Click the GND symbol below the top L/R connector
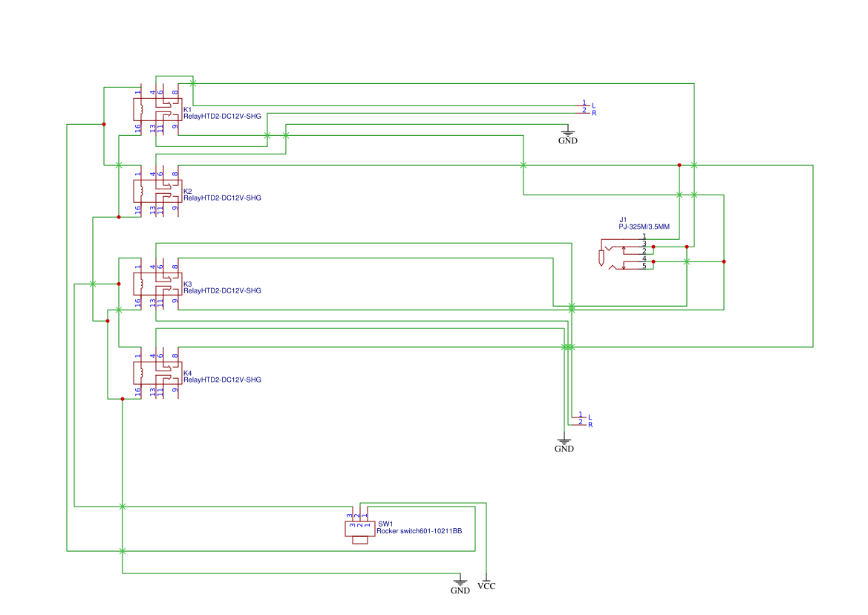 [x=567, y=136]
